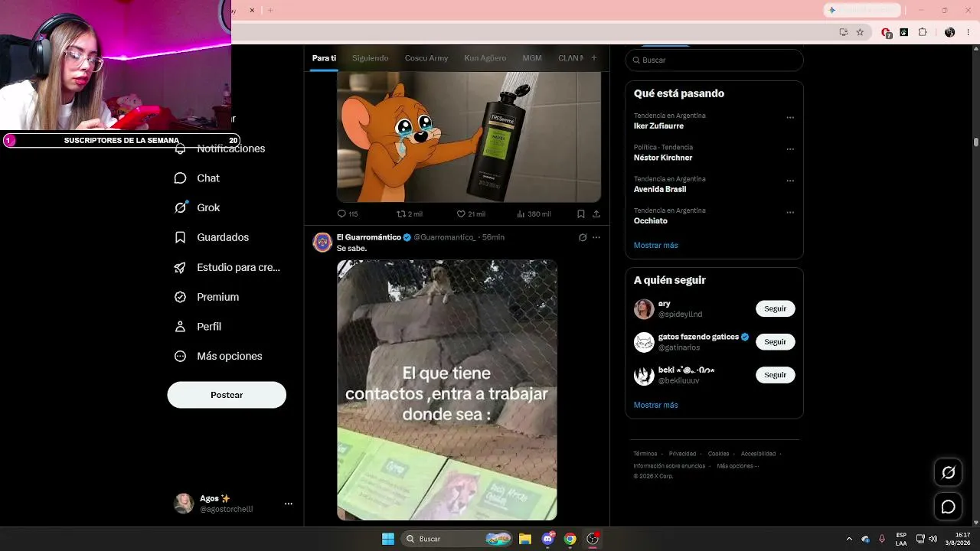The width and height of the screenshot is (980, 551).
Task: Adjust volume via the speaker tray icon
Action: 933,539
